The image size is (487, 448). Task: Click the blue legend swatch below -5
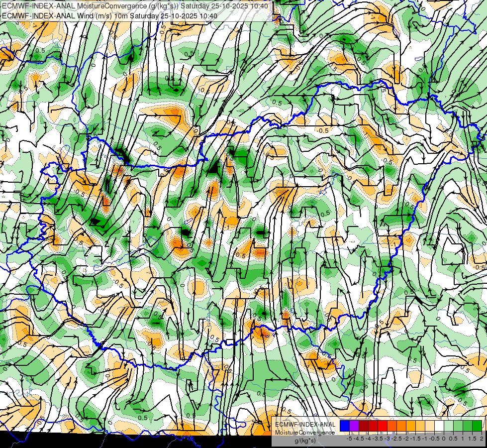point(345,426)
